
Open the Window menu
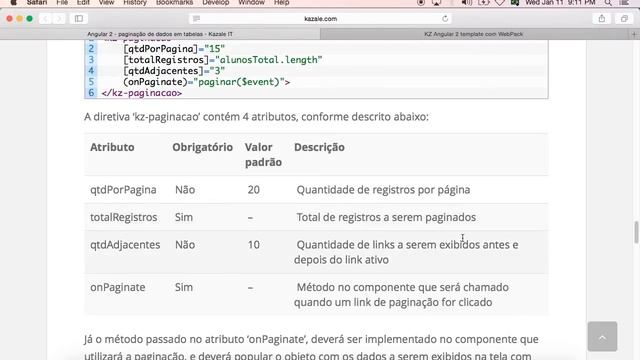click(x=251, y=2)
